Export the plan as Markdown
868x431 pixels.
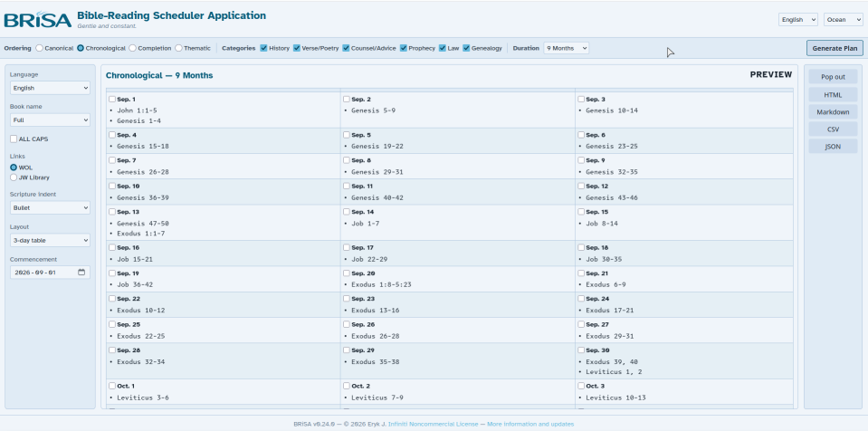833,112
